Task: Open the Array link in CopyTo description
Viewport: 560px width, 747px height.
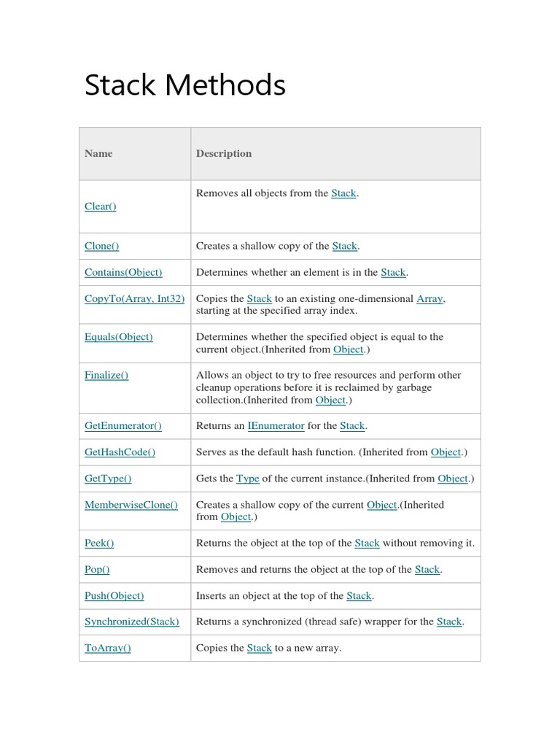Action: click(x=429, y=299)
